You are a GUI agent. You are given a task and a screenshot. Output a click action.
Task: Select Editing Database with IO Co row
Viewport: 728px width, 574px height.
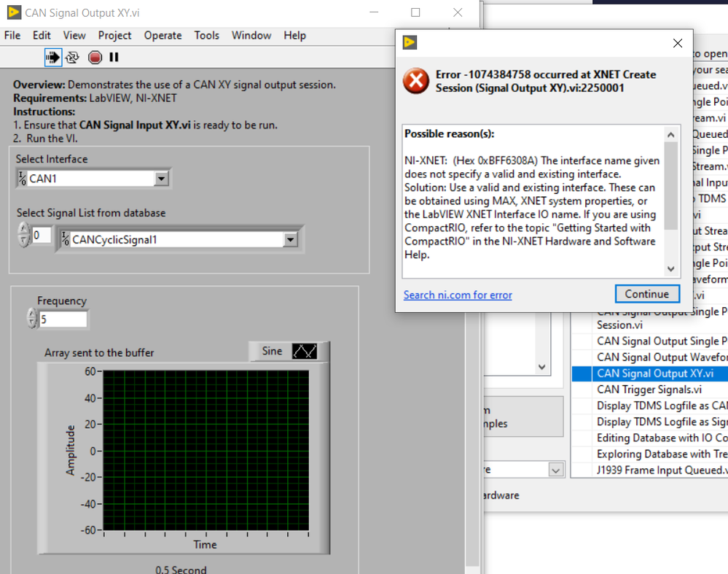point(650,438)
